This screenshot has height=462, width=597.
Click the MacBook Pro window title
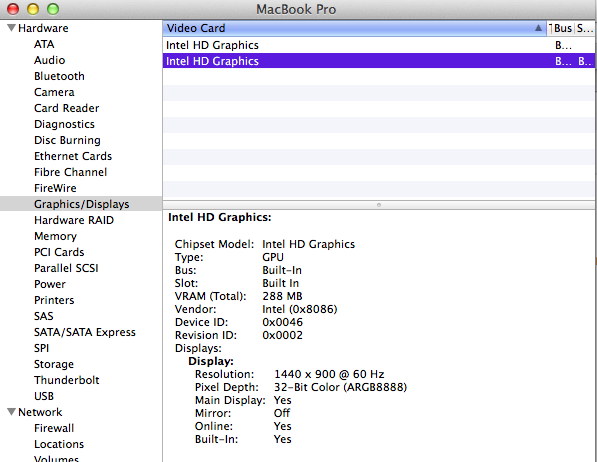[296, 9]
